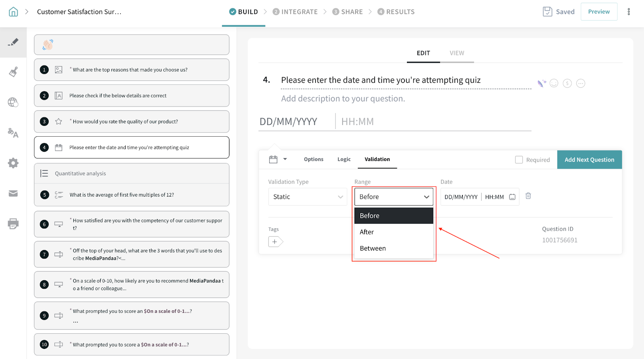
Task: Delete the validation rule with the trash icon
Action: tap(528, 196)
